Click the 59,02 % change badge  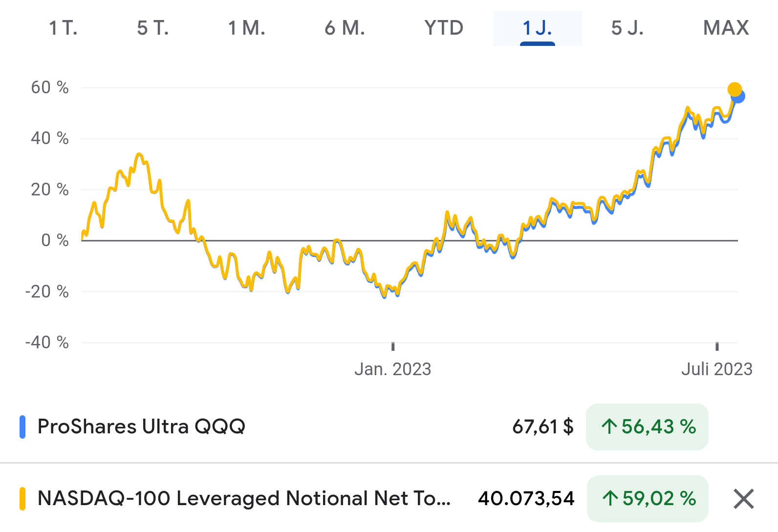click(648, 498)
